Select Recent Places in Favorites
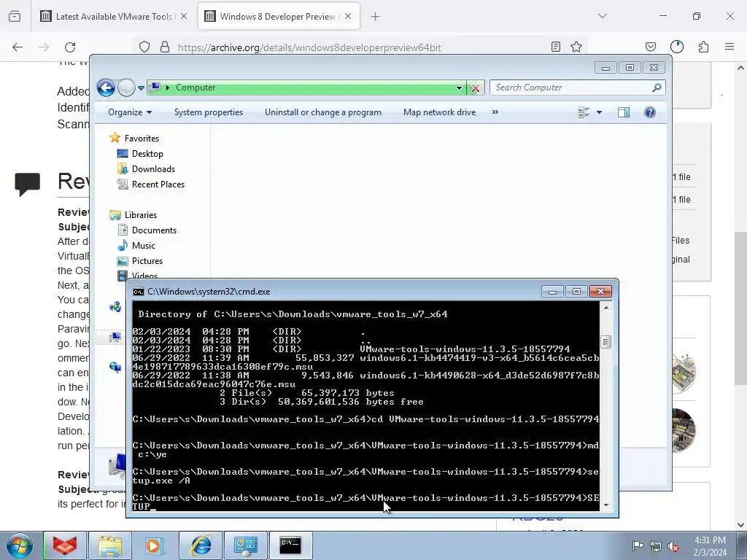Viewport: 747px width, 560px height. click(158, 184)
